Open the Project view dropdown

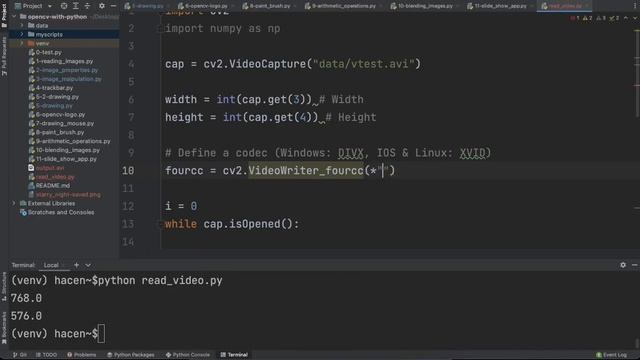pos(33,6)
